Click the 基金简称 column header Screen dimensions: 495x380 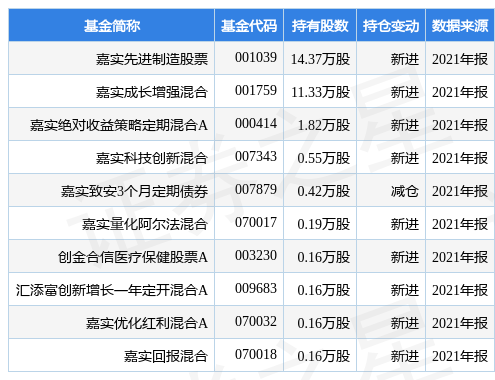pyautogui.click(x=112, y=26)
